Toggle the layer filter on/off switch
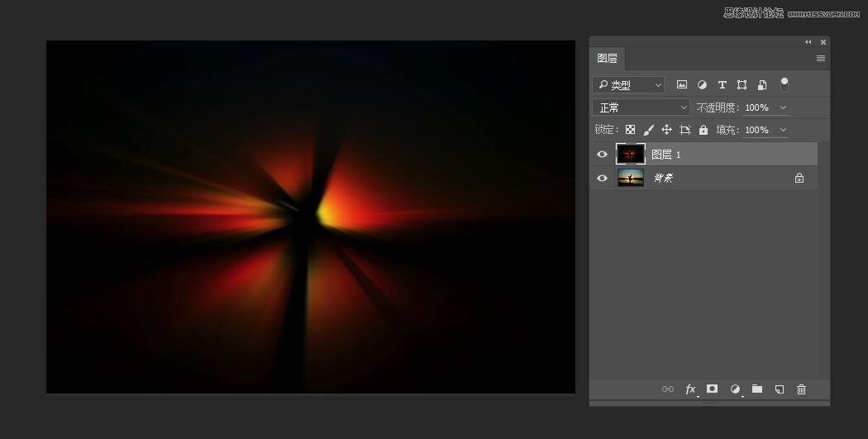The height and width of the screenshot is (439, 868). point(785,84)
